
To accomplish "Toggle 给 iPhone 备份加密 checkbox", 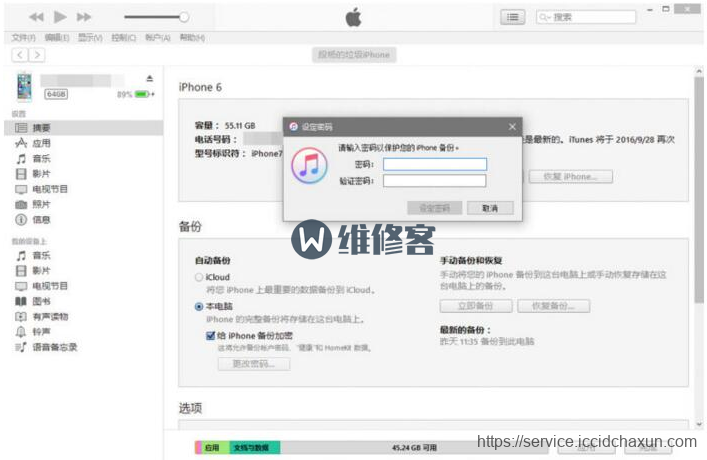I will pos(210,336).
